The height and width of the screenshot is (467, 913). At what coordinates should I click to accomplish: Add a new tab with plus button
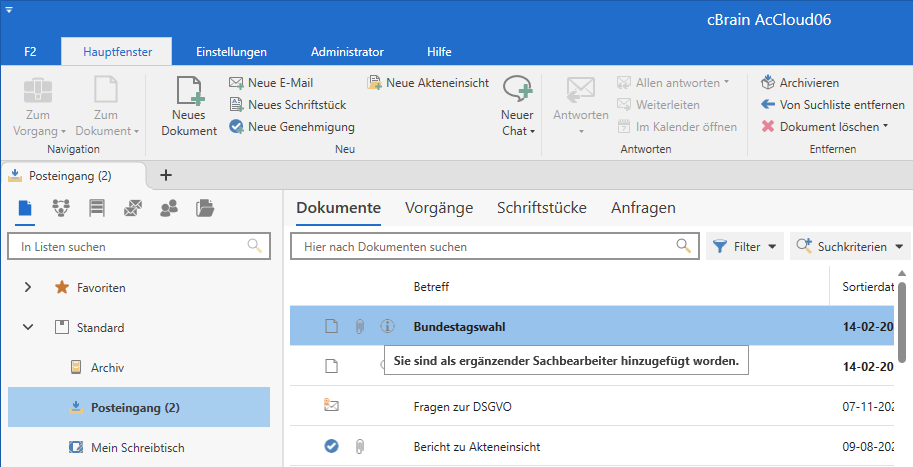166,175
